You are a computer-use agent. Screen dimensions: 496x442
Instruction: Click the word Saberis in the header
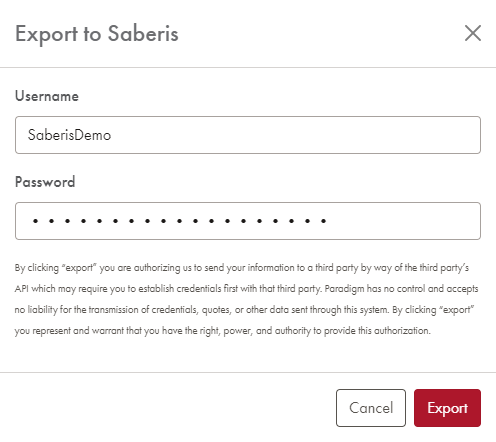coord(143,33)
